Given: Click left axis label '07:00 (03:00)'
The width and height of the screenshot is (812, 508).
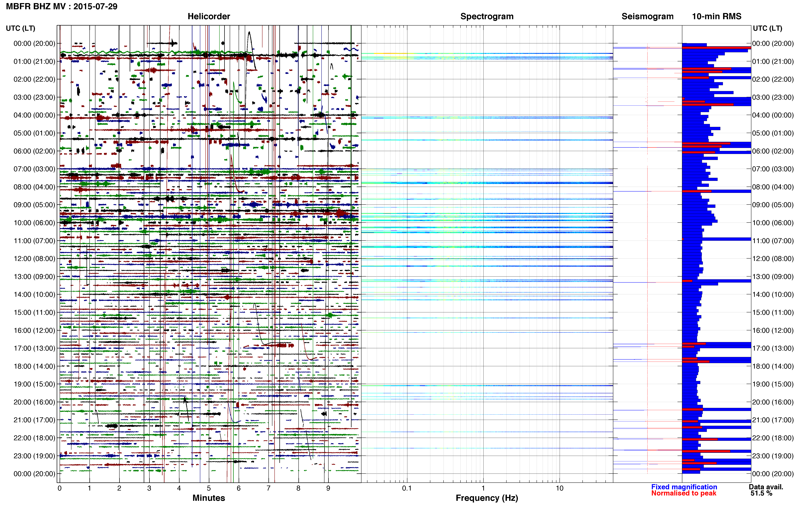Looking at the screenshot, I should [x=34, y=169].
